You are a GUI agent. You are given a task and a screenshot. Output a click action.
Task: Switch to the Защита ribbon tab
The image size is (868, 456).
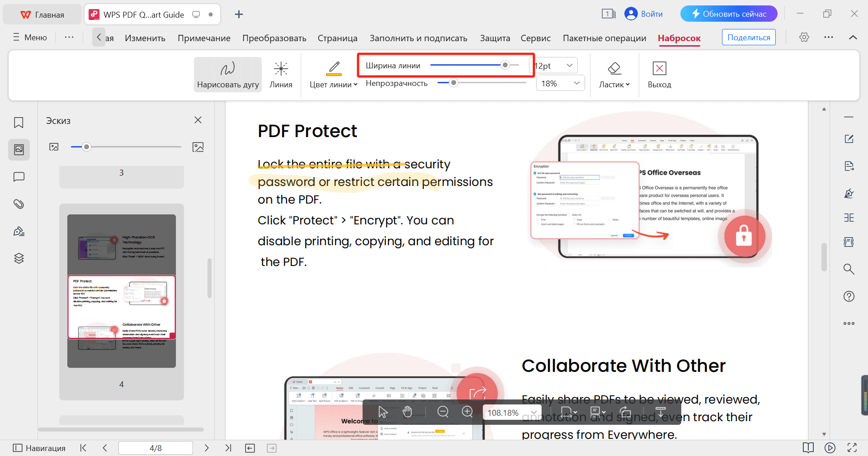pos(495,38)
